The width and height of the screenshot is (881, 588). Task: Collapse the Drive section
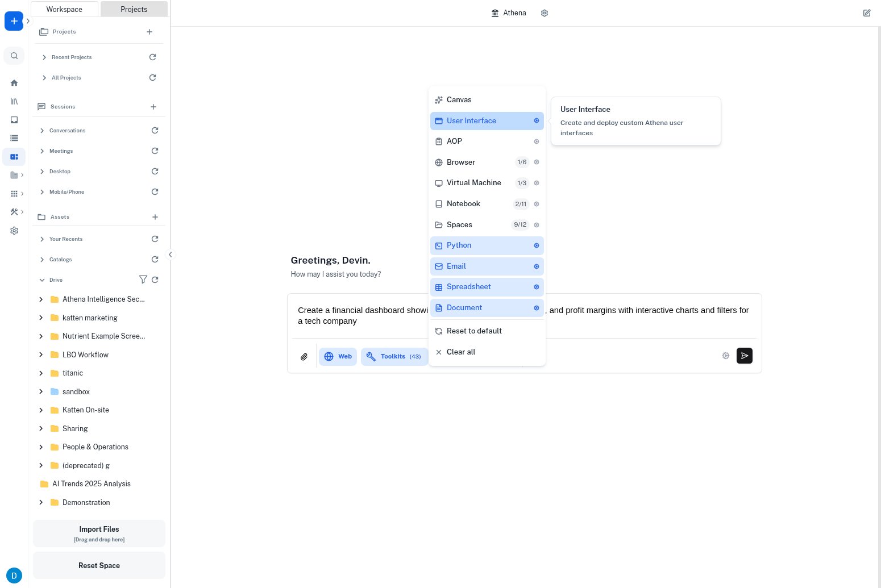click(42, 280)
